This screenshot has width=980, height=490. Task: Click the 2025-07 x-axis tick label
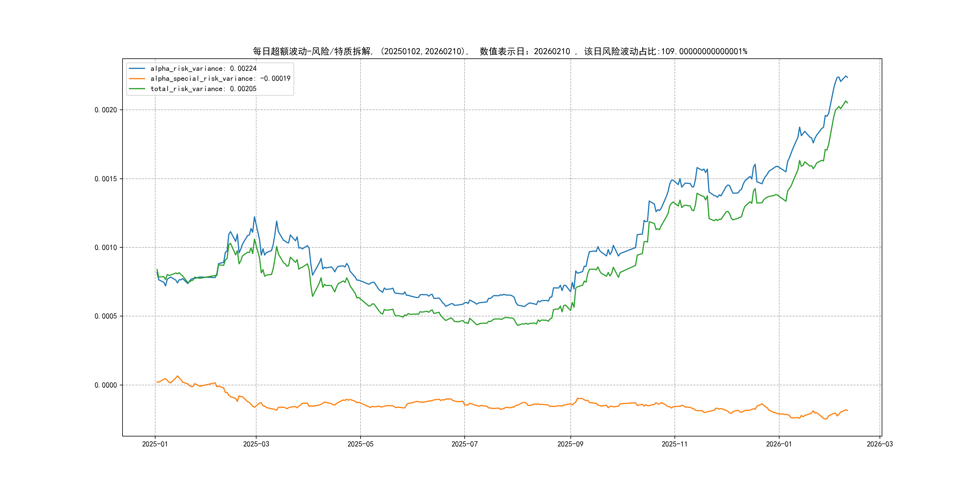(465, 444)
